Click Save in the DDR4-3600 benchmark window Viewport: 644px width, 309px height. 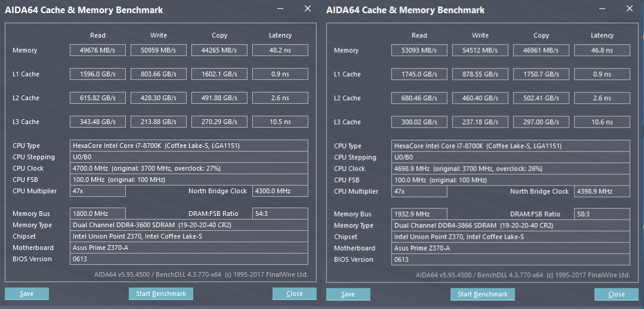27,293
